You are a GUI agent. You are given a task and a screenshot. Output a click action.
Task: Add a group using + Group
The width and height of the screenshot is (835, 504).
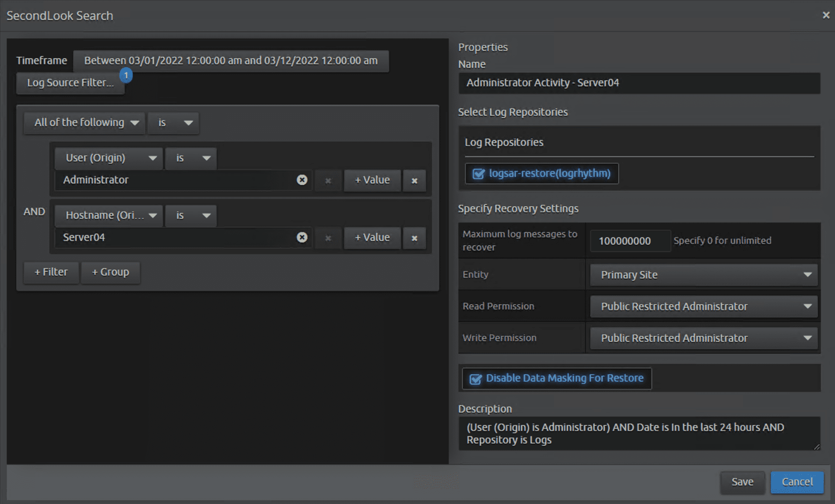pos(111,272)
